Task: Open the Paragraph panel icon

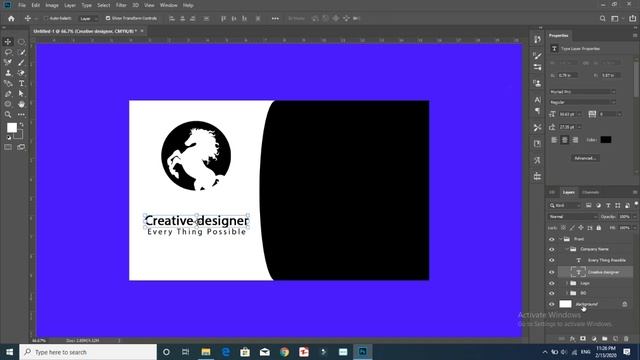Action: 538,111
